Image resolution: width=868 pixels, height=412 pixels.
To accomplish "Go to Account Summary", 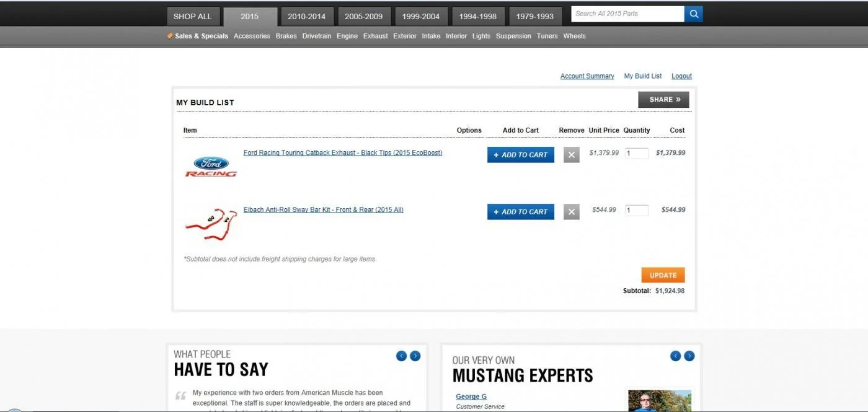I will (587, 76).
